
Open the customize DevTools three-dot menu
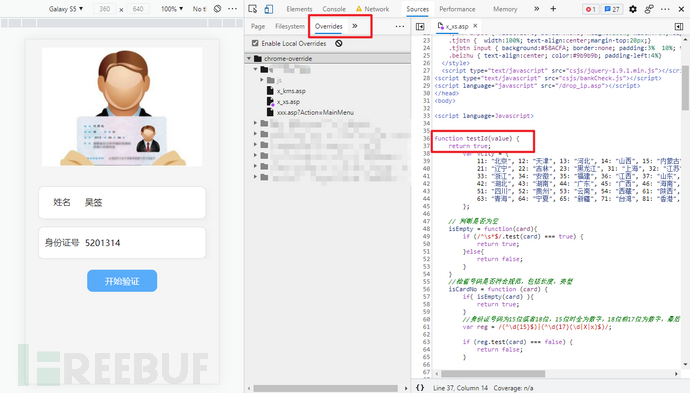pyautogui.click(x=665, y=9)
